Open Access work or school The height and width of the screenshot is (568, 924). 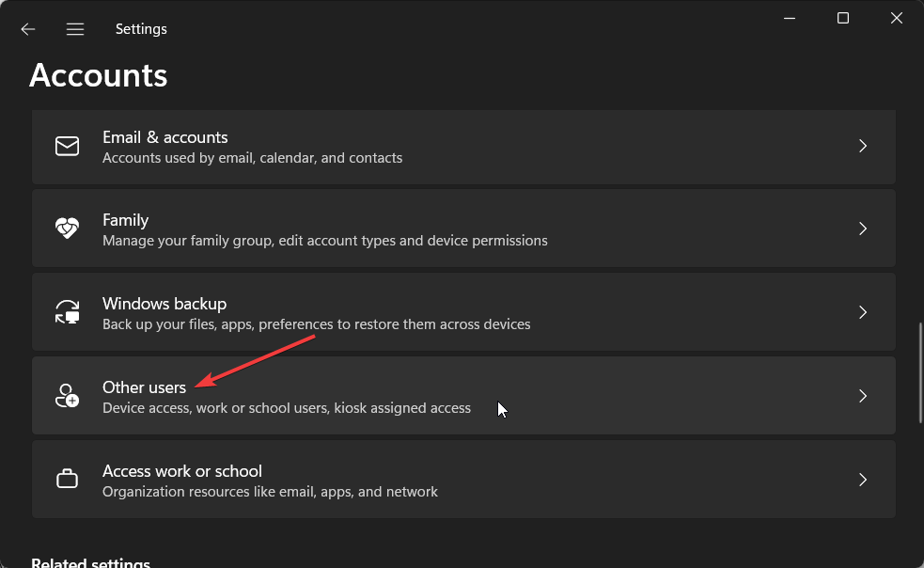pos(463,480)
